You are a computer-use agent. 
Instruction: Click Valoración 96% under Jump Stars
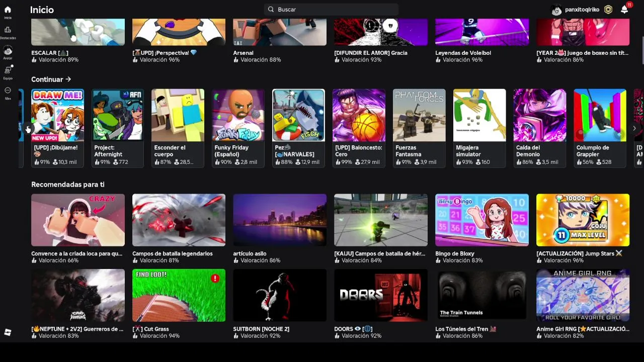pyautogui.click(x=560, y=260)
